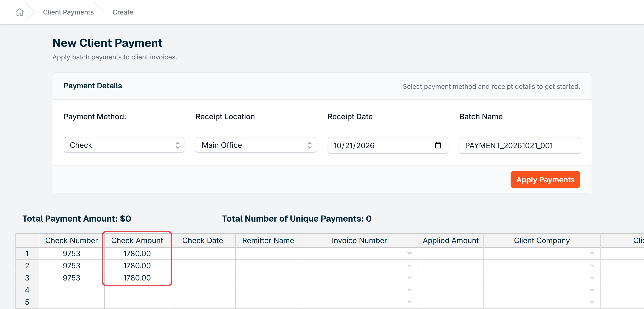Select the Client Company column header
644x309 pixels.
coord(542,240)
